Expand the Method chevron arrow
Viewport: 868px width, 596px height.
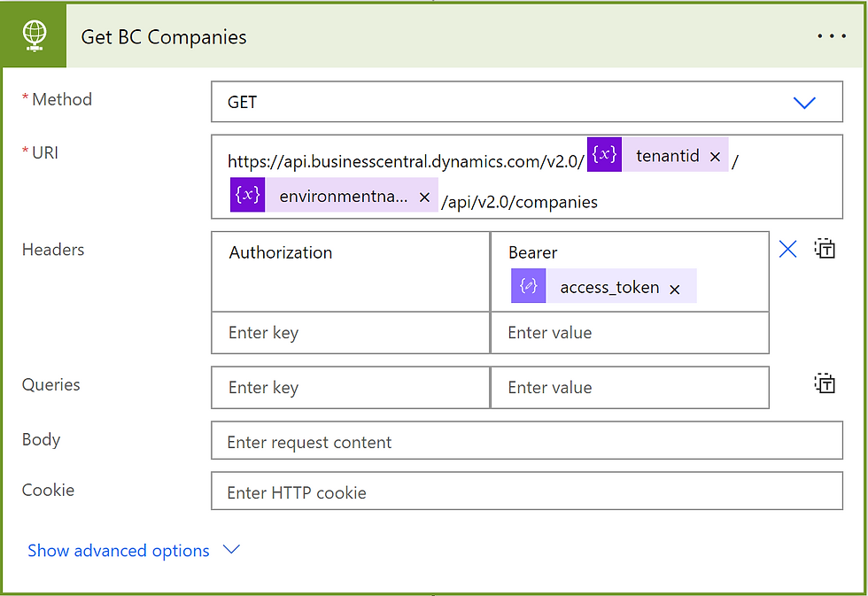804,103
